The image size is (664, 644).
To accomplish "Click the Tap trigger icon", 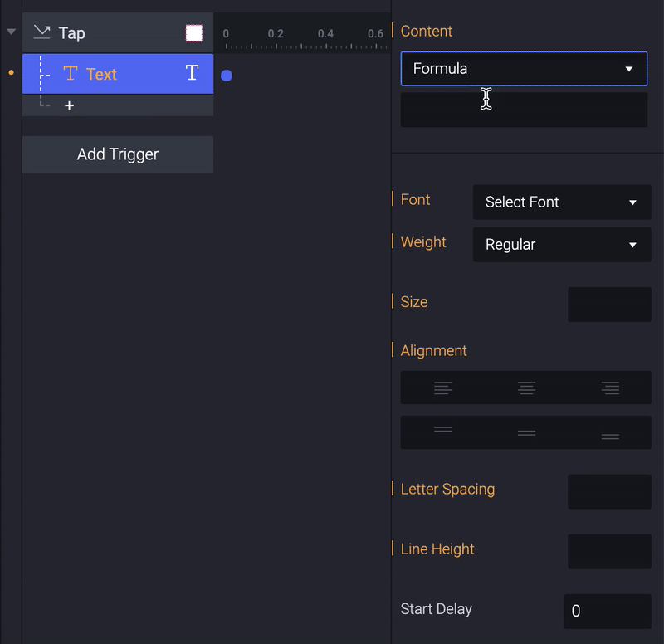I will pyautogui.click(x=41, y=32).
